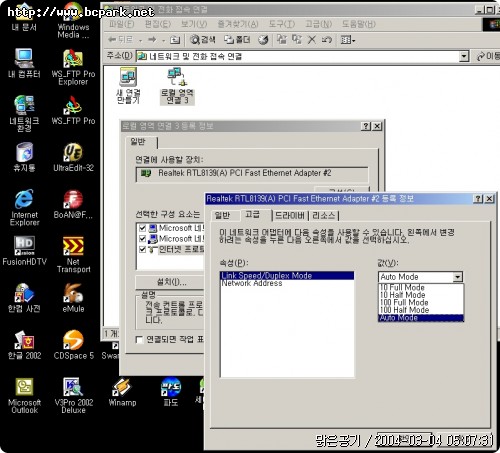The height and width of the screenshot is (453, 500).
Task: Click the address bar field
Action: (x=298, y=56)
